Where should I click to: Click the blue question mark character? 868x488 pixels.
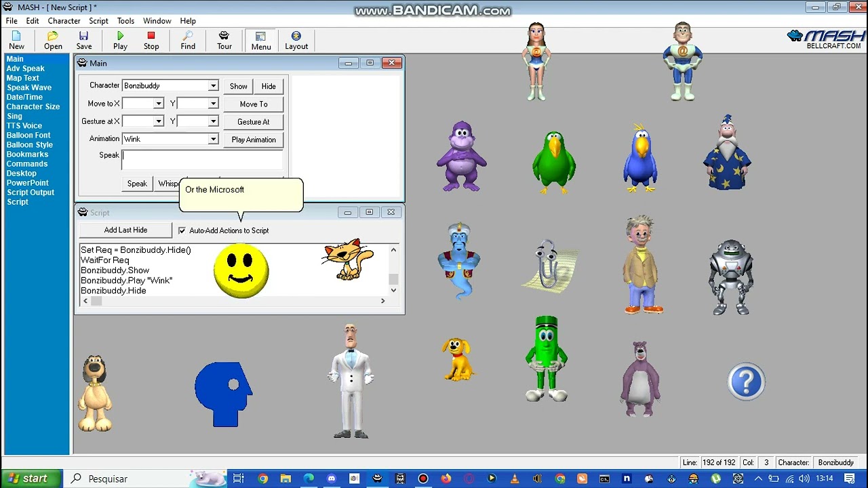(746, 382)
